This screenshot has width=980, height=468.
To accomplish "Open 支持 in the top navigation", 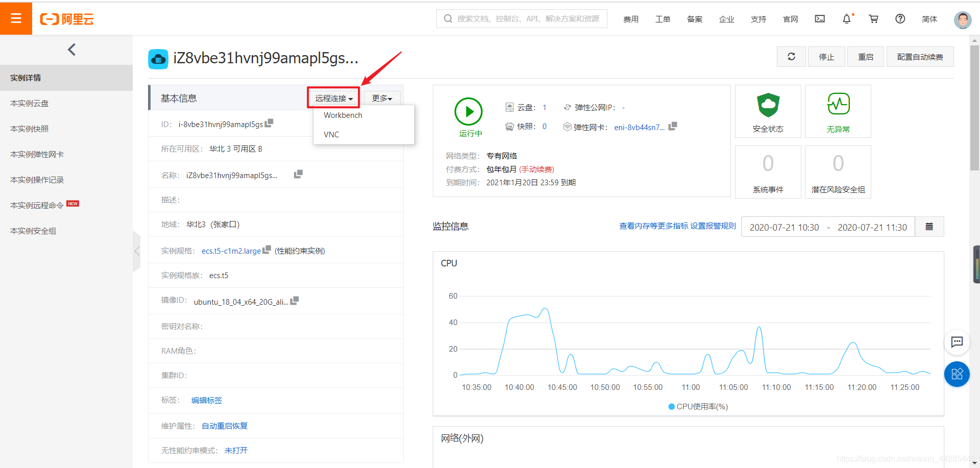I will 758,19.
